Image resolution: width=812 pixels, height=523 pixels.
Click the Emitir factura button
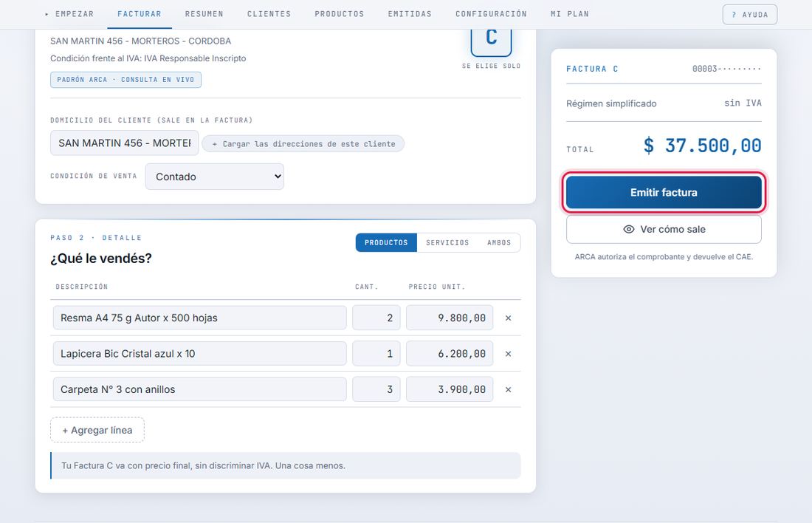(664, 192)
